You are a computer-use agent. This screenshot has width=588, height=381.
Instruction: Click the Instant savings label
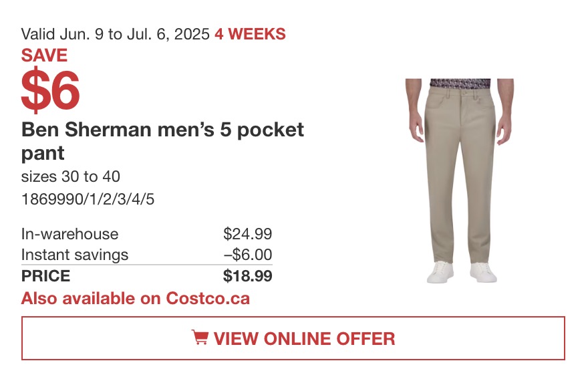pos(75,255)
